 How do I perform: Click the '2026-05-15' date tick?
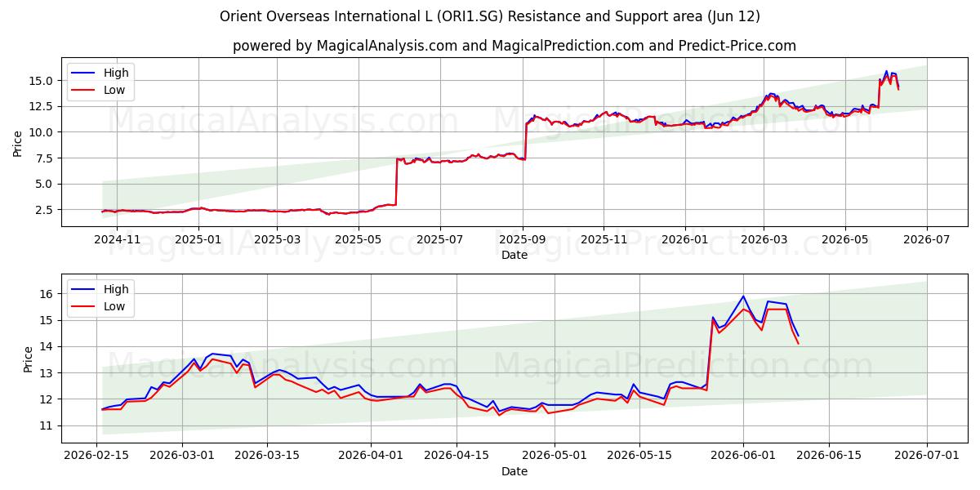pyautogui.click(x=639, y=456)
